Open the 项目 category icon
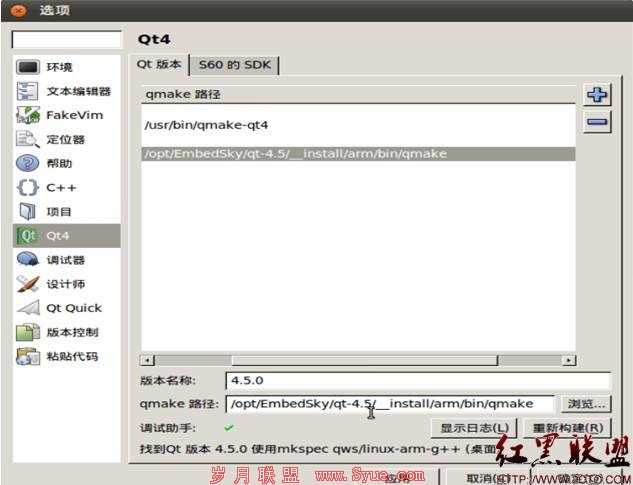This screenshot has width=633, height=485. tap(27, 211)
